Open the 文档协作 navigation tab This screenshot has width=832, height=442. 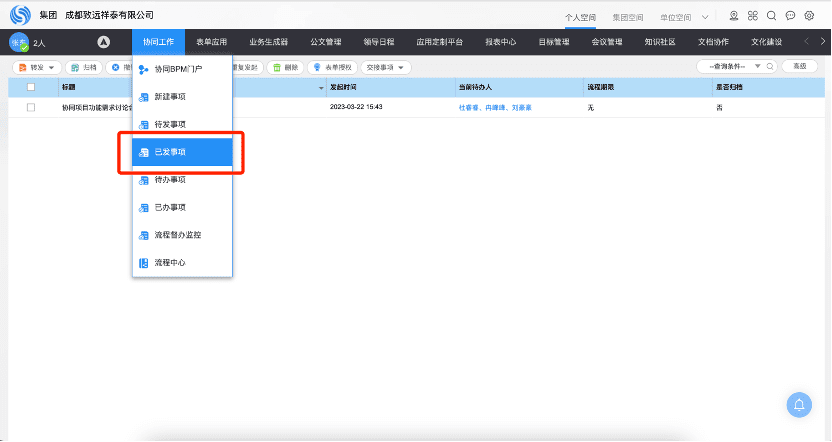click(x=713, y=42)
